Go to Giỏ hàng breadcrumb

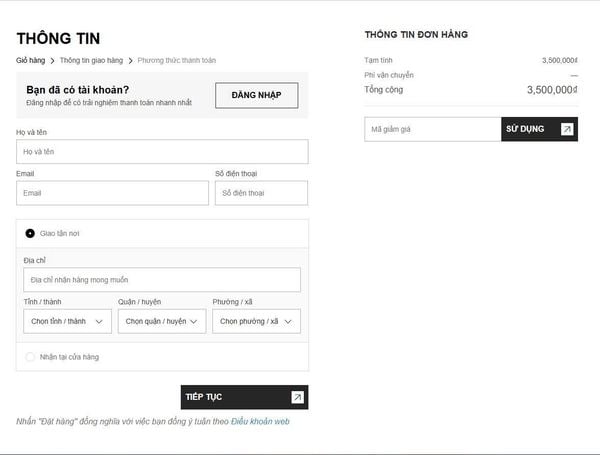click(31, 60)
